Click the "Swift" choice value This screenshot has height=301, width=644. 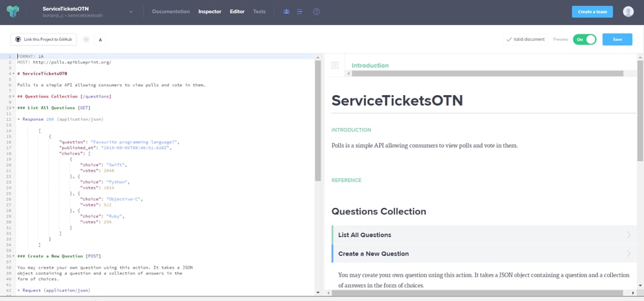click(116, 164)
